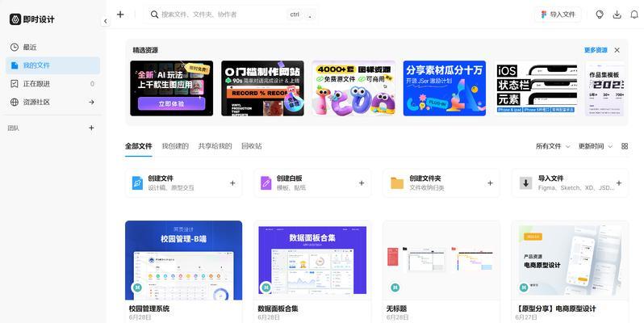Viewport: 644px width, 323px height.
Task: Select 我的文件 in the sidebar
Action: click(53, 65)
